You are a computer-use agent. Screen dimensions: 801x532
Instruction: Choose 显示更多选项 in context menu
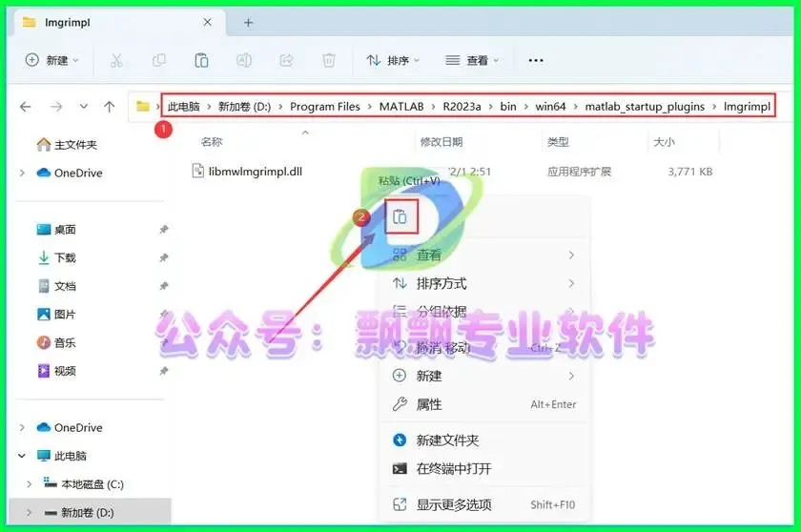[483, 505]
